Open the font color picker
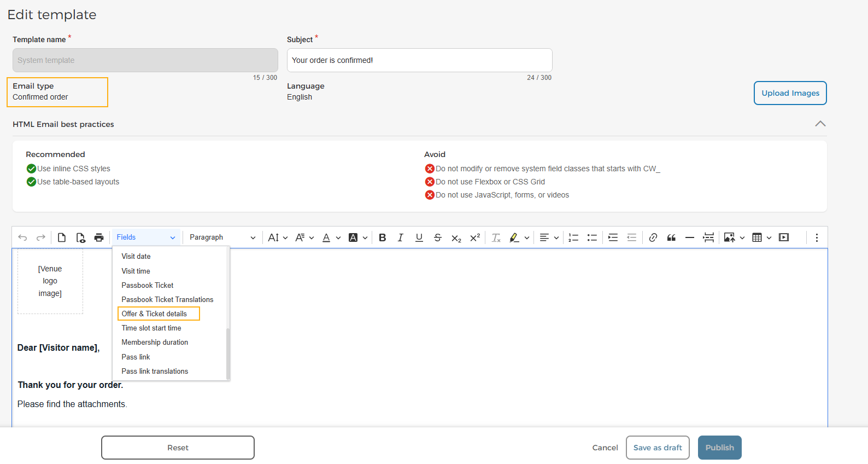The height and width of the screenshot is (464, 868). [331, 237]
